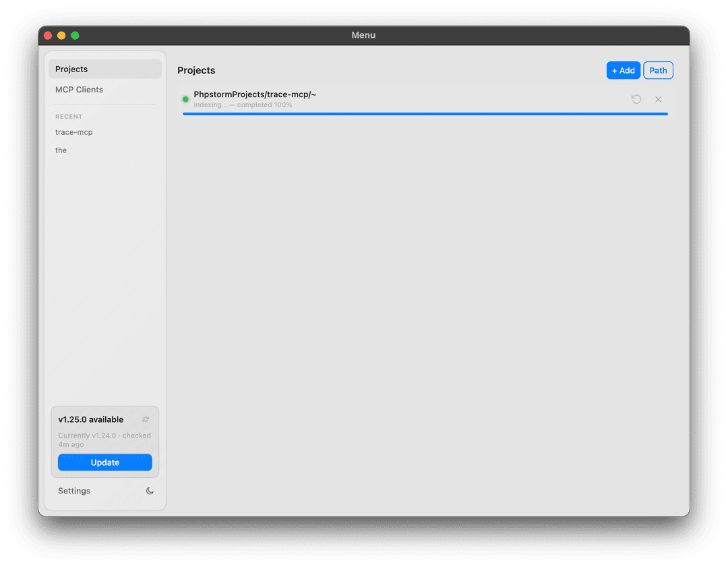The height and width of the screenshot is (567, 728).
Task: Maximize the window with green button
Action: click(75, 35)
